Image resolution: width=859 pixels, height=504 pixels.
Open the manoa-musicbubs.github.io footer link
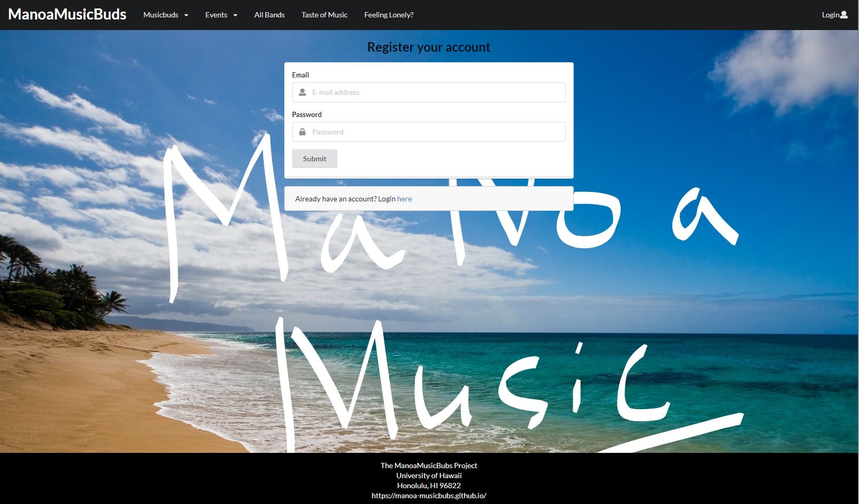(x=429, y=496)
